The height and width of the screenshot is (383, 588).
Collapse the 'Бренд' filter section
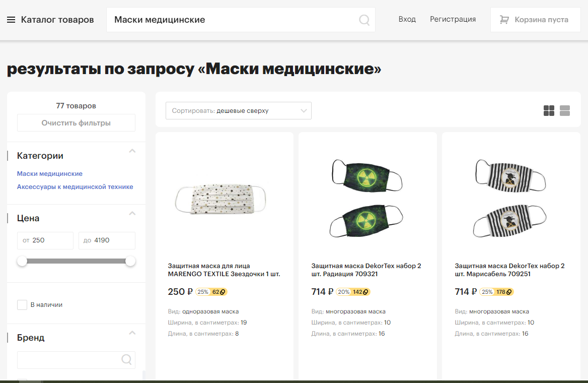[132, 333]
